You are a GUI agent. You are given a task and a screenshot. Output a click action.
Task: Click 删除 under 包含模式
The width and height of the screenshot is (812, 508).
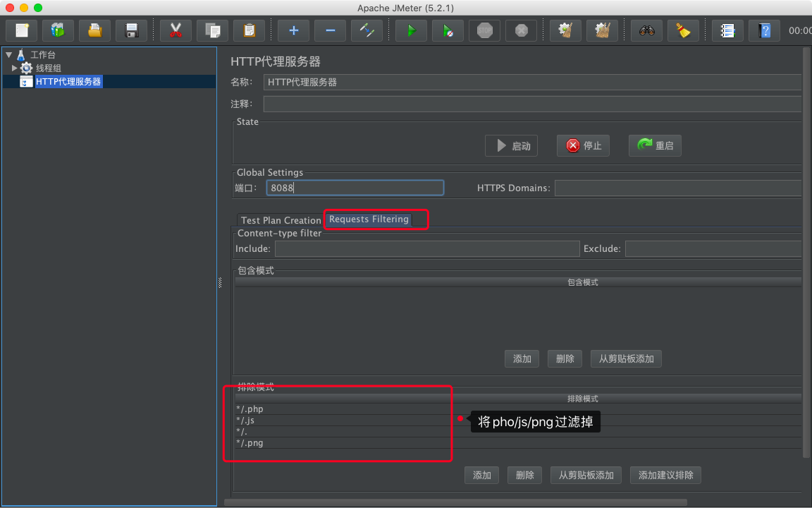pos(565,358)
